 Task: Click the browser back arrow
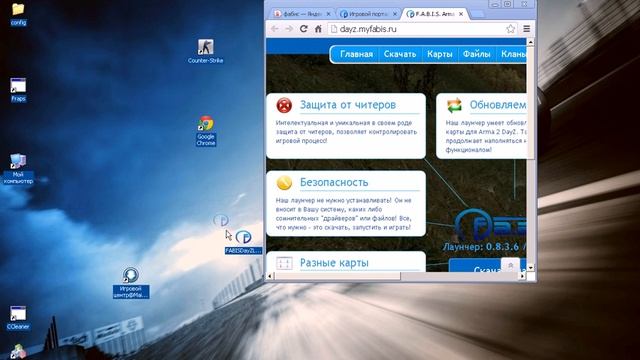275,29
